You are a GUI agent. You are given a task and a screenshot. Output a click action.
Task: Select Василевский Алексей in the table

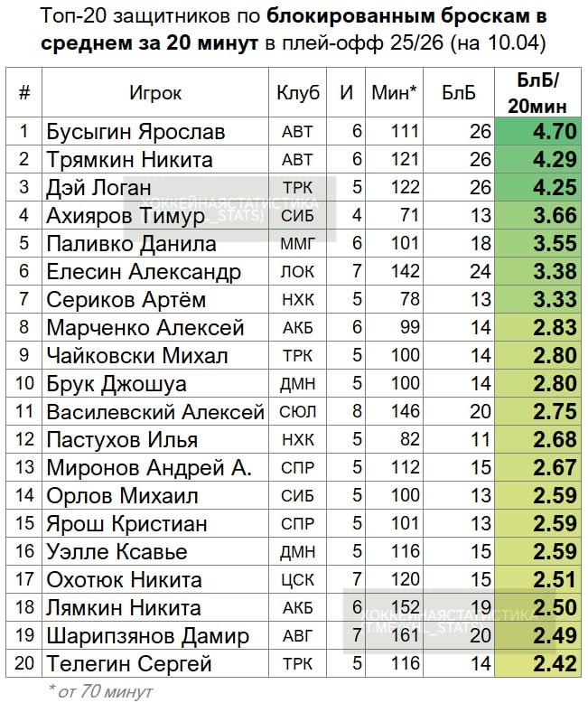tap(155, 412)
